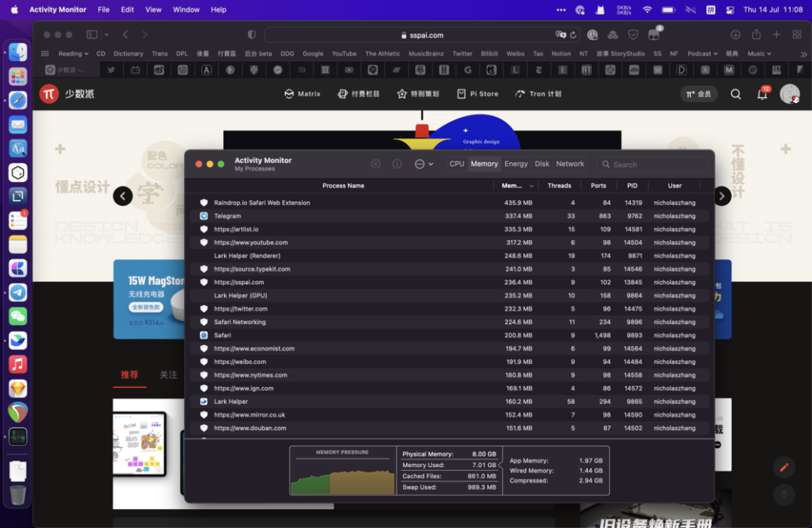Show next carousel slide on sspai
812x528 pixels.
(x=722, y=196)
